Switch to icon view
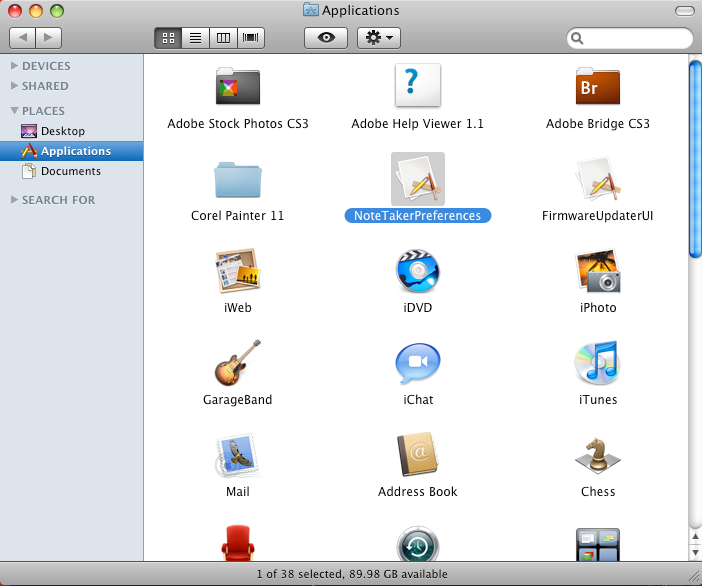 pos(168,38)
